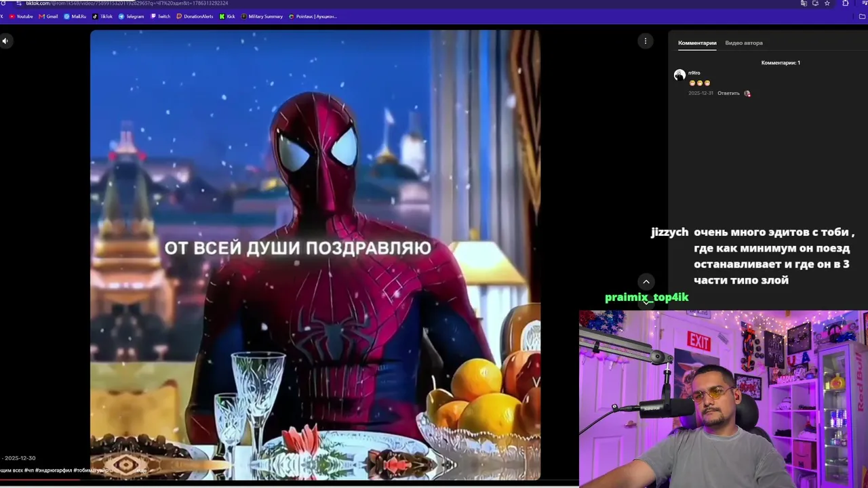Open the Telegram bookmark
868x488 pixels.
coord(132,16)
